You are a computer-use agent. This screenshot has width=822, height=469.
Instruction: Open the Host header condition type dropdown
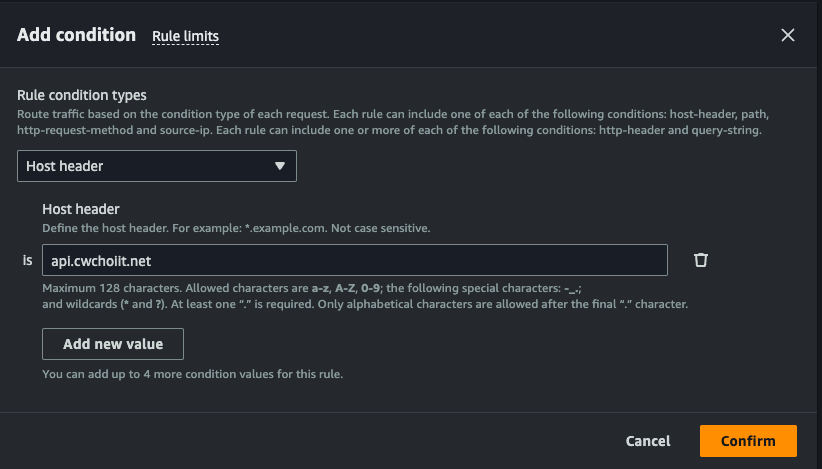tap(156, 166)
